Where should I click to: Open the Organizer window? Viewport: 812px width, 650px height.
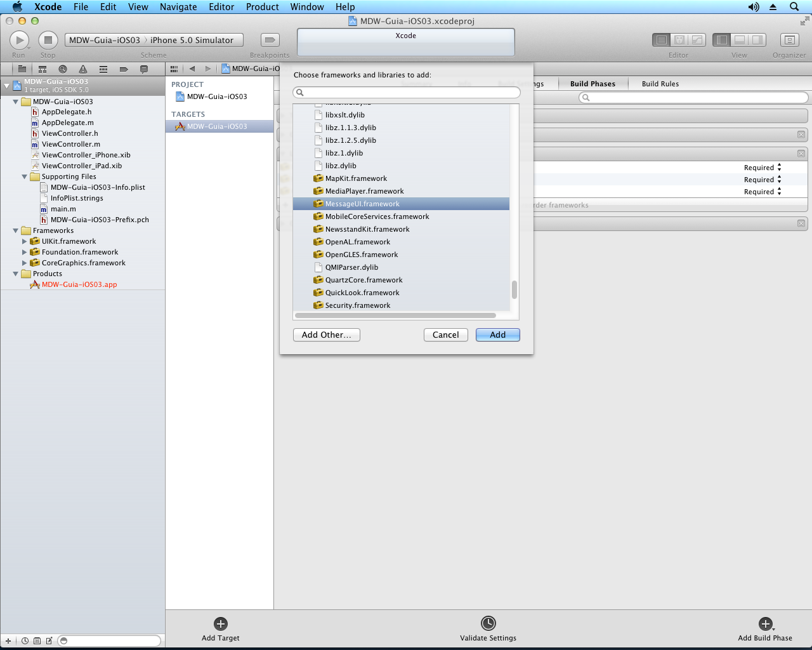tap(789, 40)
